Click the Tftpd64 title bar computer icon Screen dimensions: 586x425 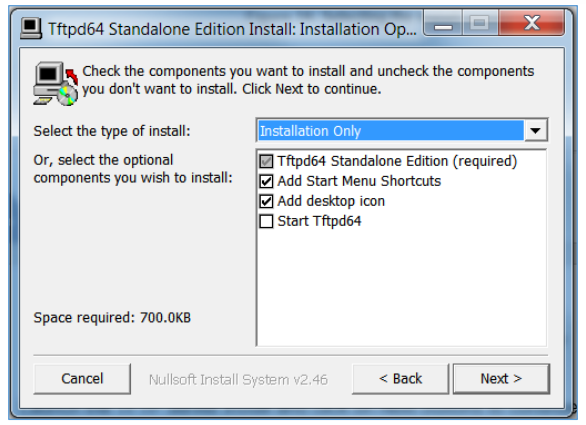[31, 28]
